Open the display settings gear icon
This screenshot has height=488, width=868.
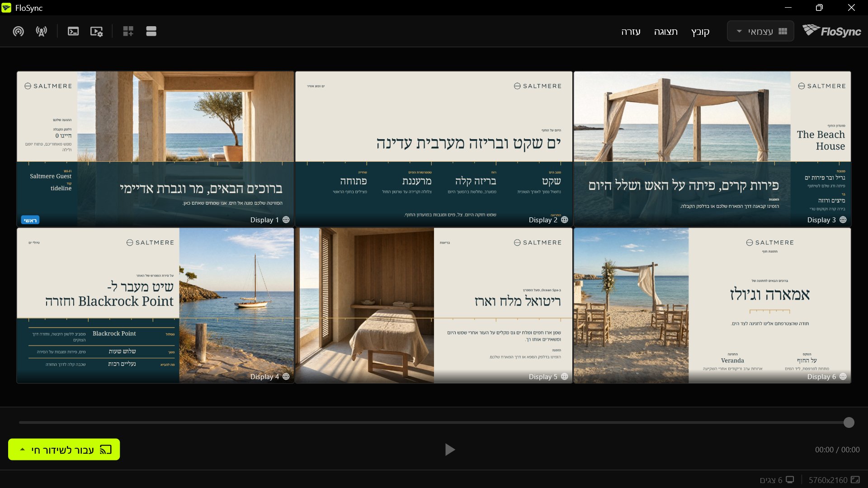pos(96,32)
